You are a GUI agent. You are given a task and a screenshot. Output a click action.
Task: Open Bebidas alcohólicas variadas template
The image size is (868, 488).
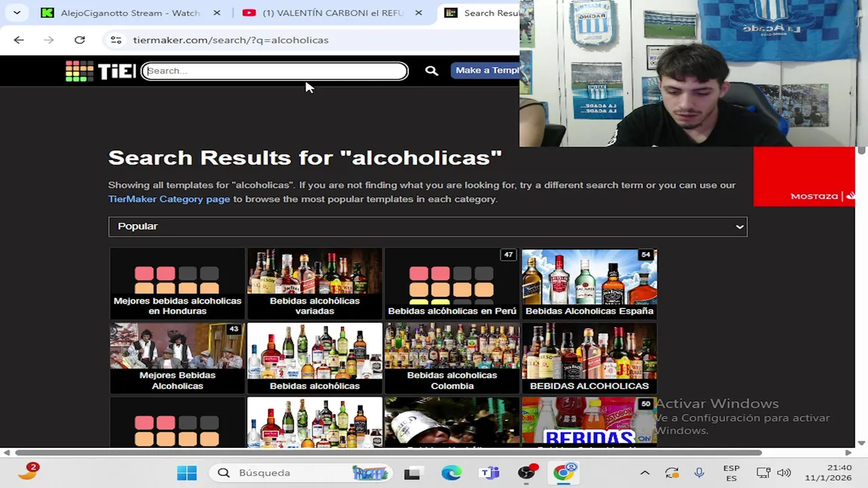tap(315, 283)
